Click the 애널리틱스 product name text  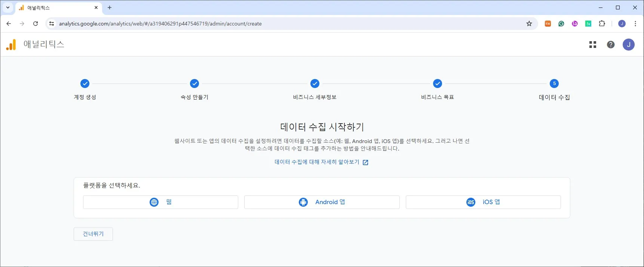44,44
